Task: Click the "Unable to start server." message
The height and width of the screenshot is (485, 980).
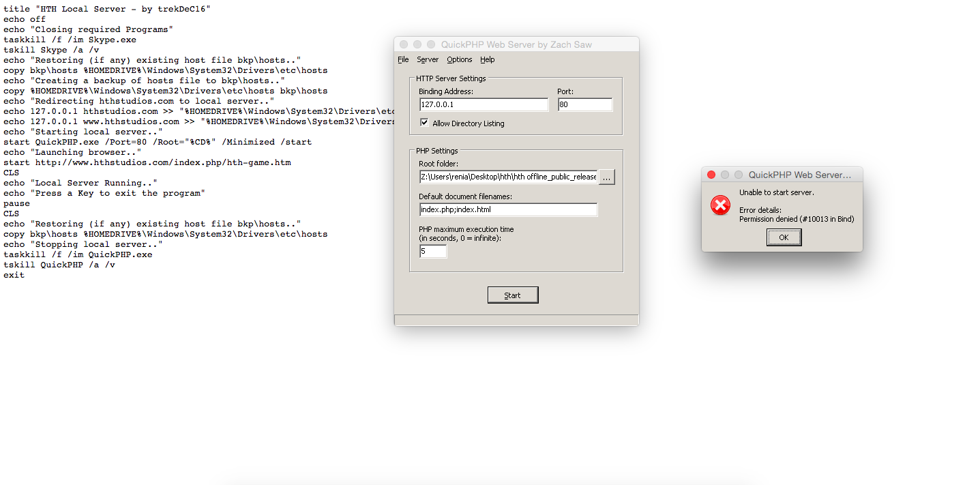Action: [777, 192]
